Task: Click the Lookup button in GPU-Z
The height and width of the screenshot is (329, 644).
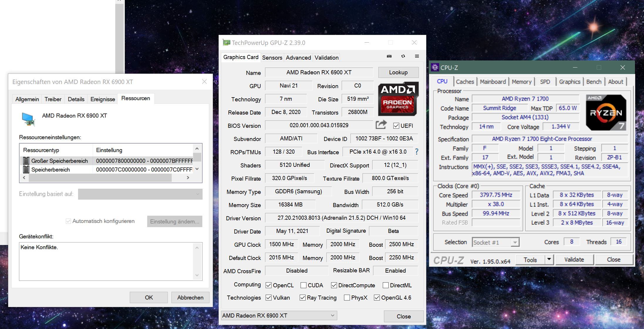Action: 398,72
